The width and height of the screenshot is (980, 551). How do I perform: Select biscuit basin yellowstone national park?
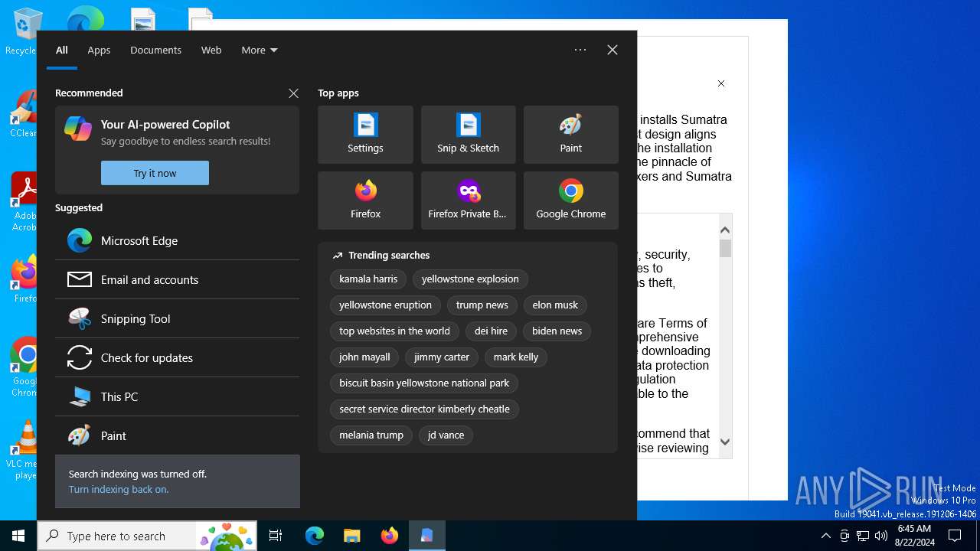tap(424, 383)
